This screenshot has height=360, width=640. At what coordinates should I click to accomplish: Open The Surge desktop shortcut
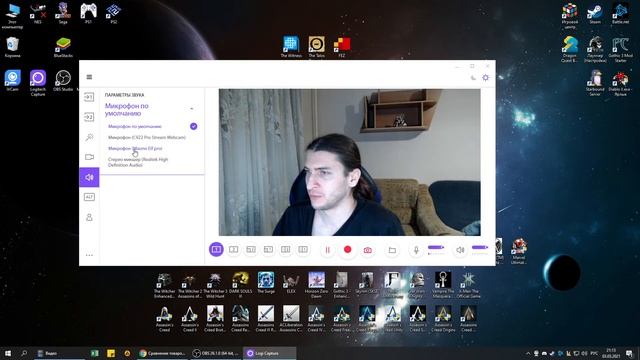[266, 282]
